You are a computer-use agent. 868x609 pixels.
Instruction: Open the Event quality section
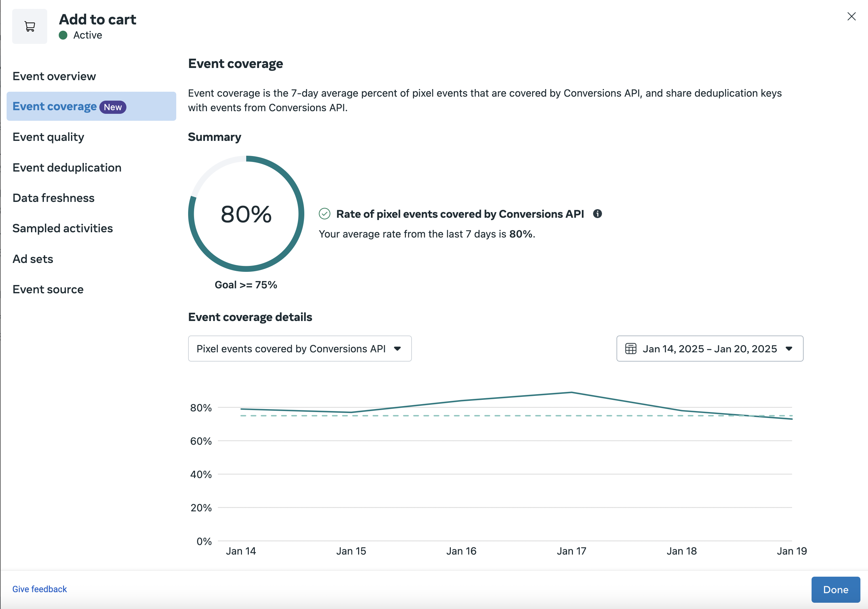[49, 137]
